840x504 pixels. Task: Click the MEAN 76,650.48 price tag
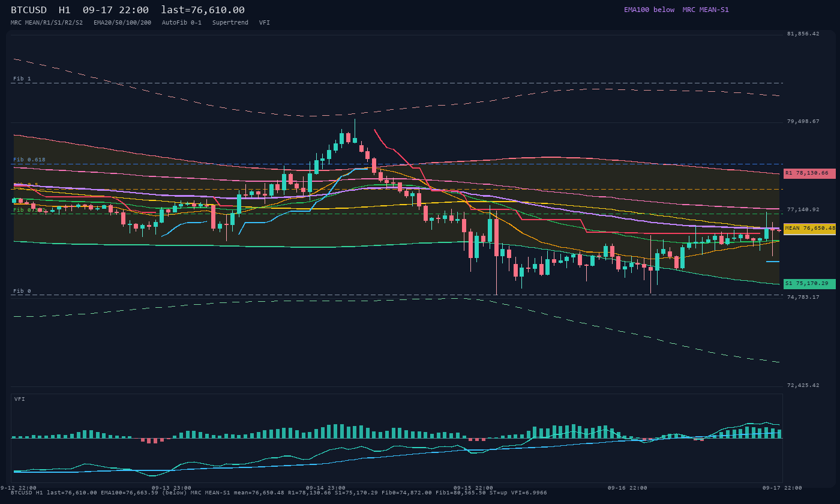coord(809,229)
